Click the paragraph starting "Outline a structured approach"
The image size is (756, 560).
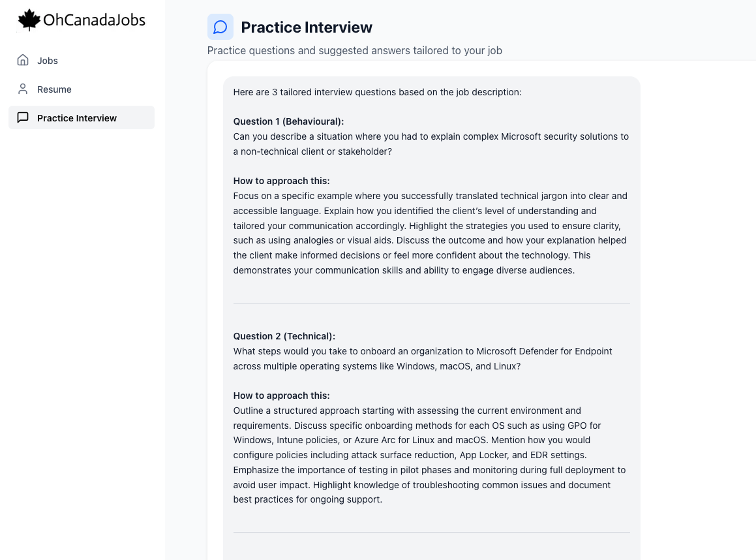430,455
